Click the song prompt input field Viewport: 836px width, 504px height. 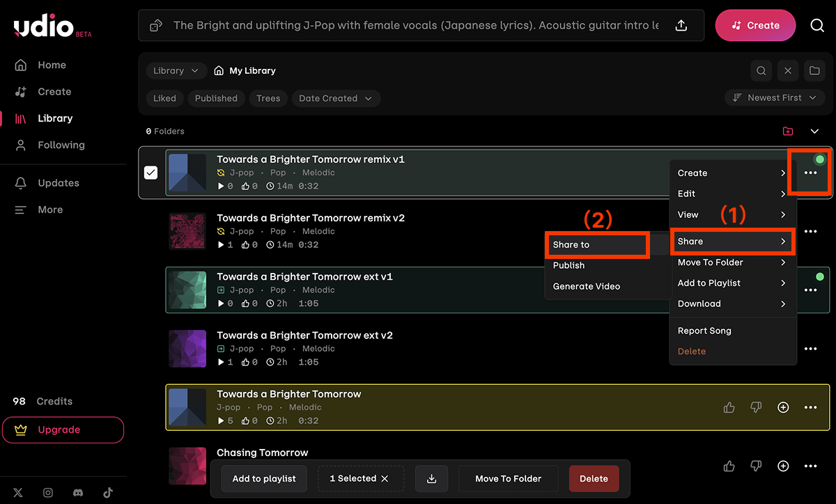pos(416,25)
